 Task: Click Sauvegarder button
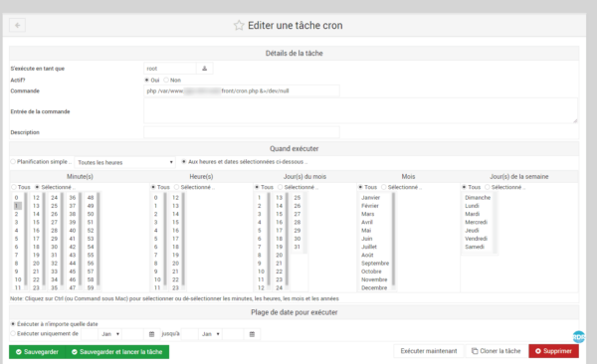click(x=38, y=352)
